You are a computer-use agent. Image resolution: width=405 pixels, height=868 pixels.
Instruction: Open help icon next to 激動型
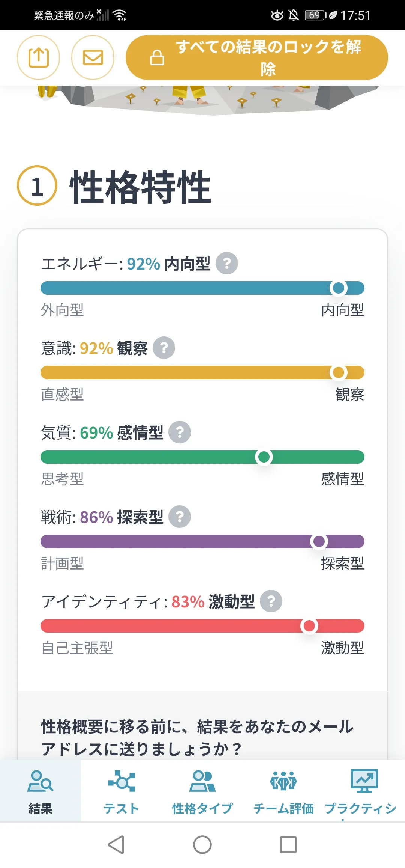[x=271, y=601]
